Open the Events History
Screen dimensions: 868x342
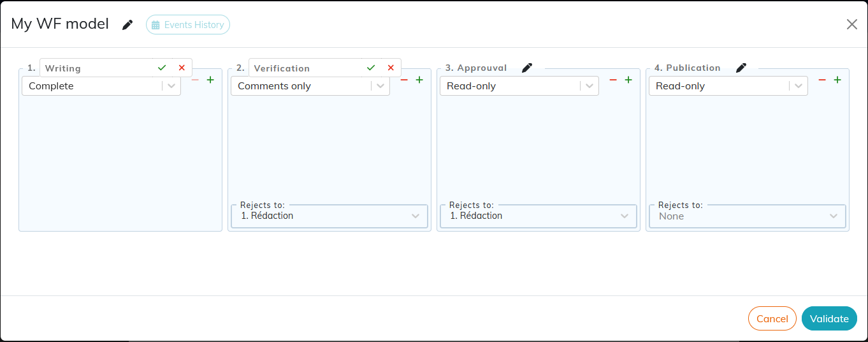click(x=188, y=25)
